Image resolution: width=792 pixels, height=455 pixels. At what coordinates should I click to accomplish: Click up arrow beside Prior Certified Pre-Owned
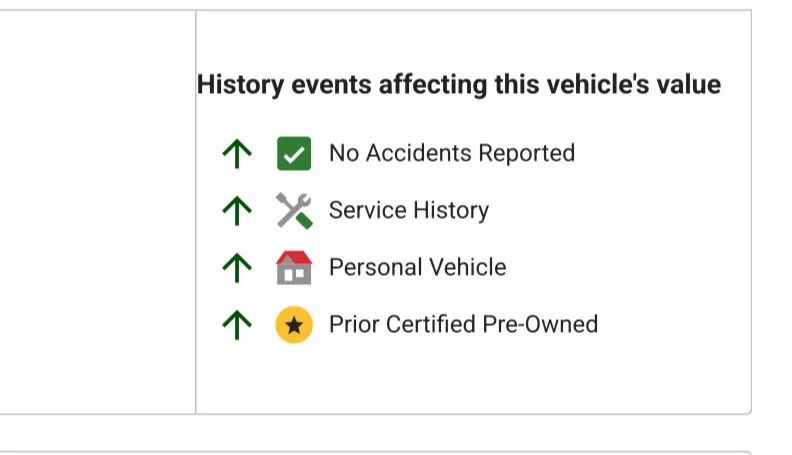pyautogui.click(x=236, y=324)
